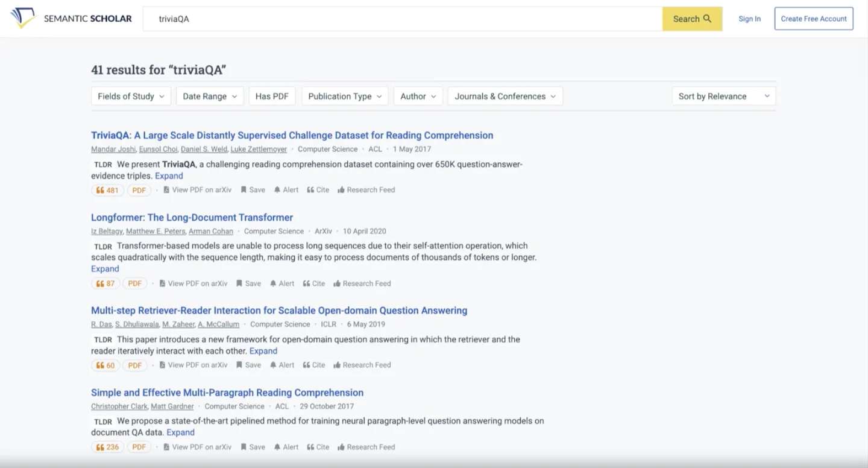This screenshot has height=468, width=868.
Task: Save the Multi-step Retriever-Reader paper
Action: coord(249,365)
